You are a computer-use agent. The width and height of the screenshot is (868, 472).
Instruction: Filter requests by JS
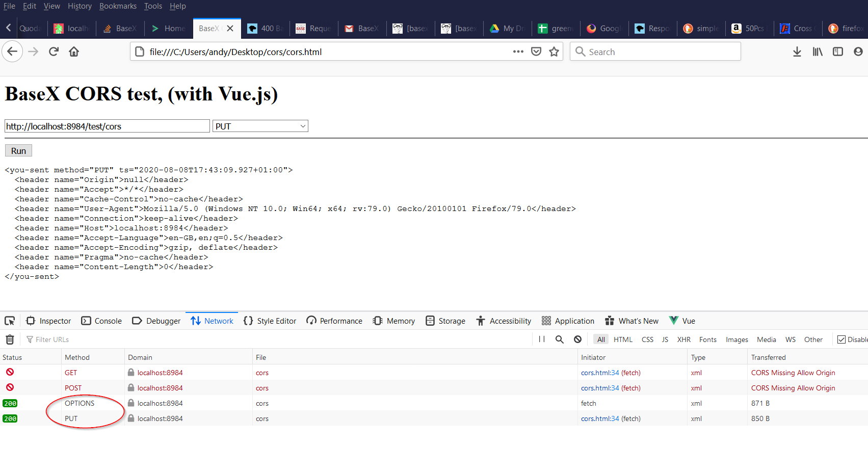click(x=665, y=339)
